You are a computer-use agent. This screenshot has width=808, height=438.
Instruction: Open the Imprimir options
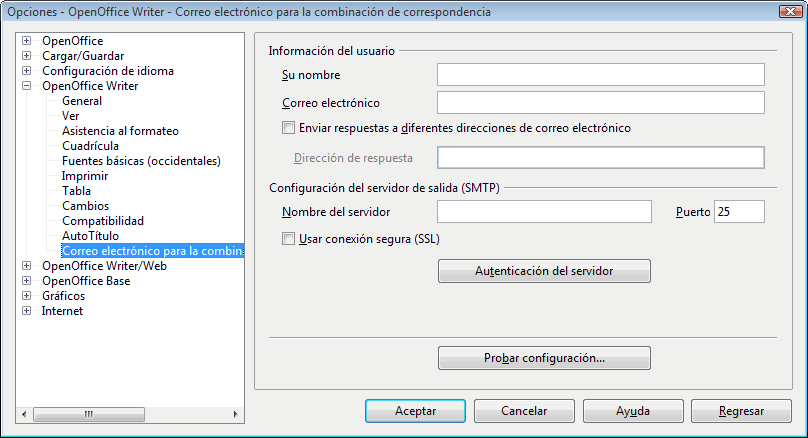85,176
